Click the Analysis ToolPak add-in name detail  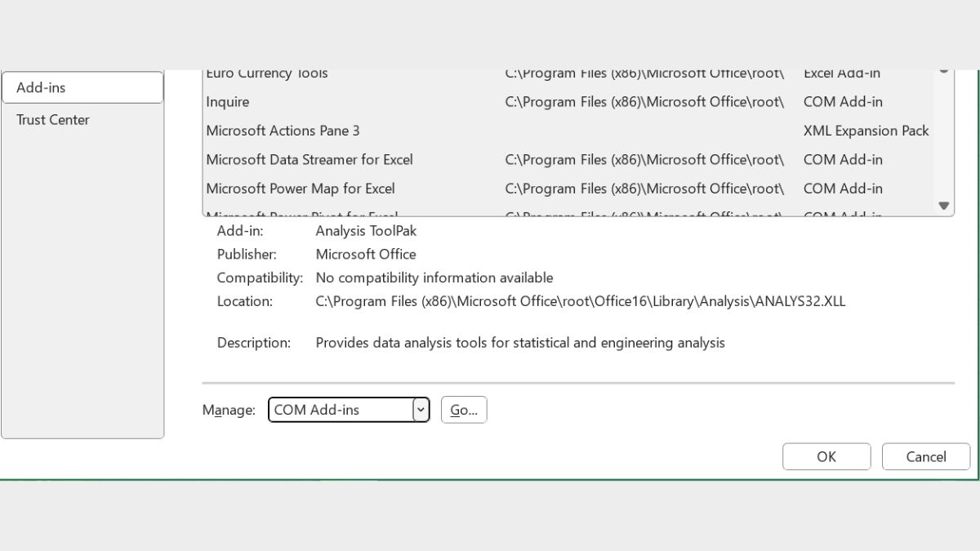pyautogui.click(x=366, y=231)
